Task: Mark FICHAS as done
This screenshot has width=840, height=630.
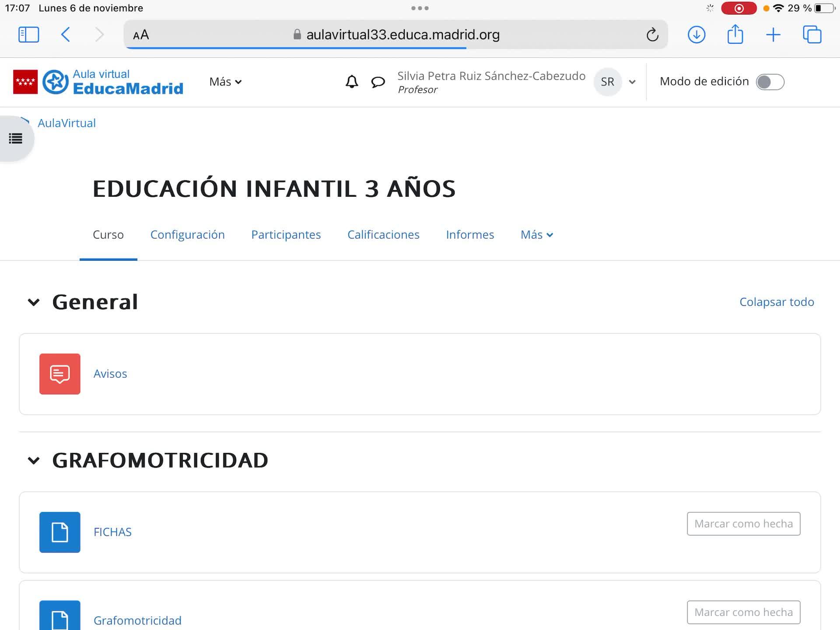Action: pyautogui.click(x=743, y=524)
